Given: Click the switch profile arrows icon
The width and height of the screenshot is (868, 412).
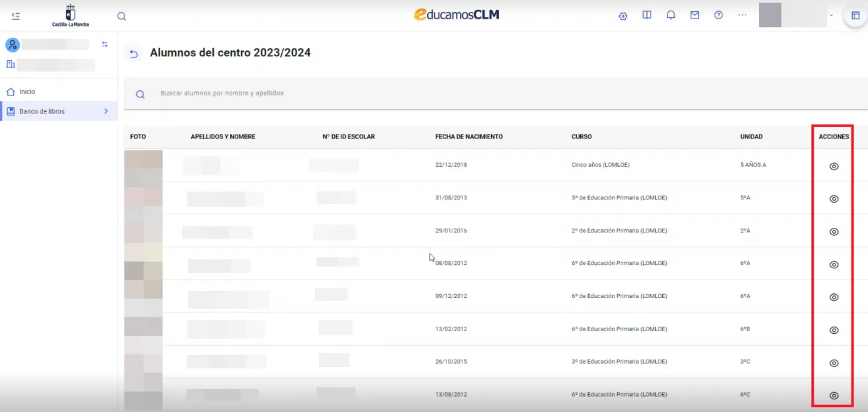Looking at the screenshot, I should coord(105,44).
